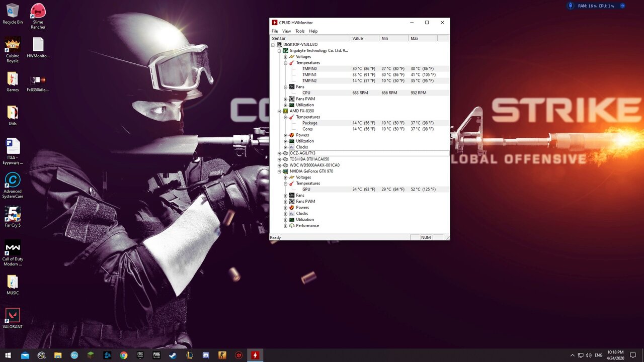Click the fan icon beside Gigabyte's Fans node

[x=292, y=87]
